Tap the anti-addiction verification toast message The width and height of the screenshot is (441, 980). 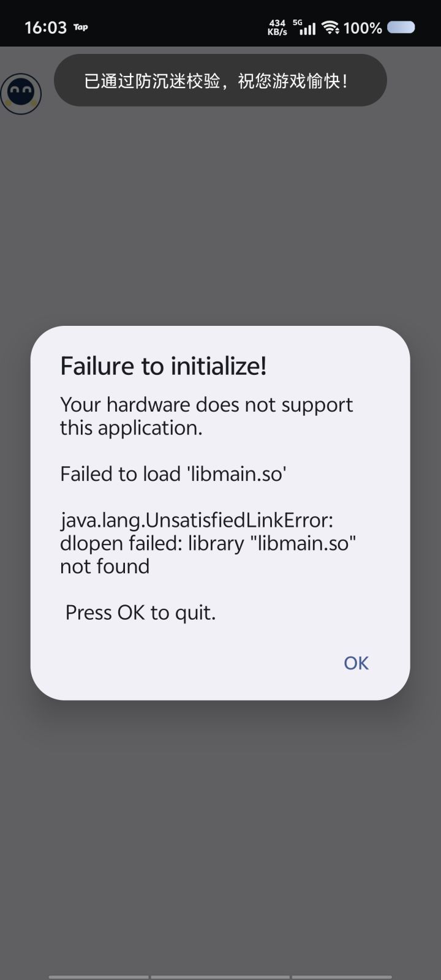click(x=220, y=80)
